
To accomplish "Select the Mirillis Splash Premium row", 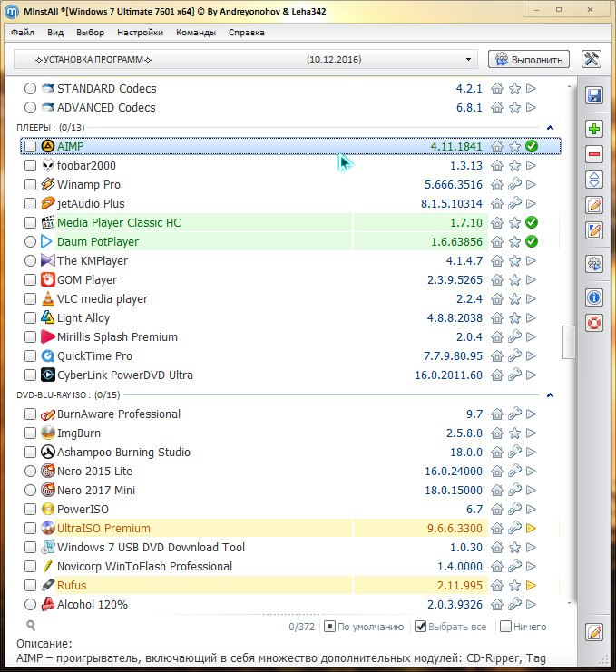I will pyautogui.click(x=290, y=336).
